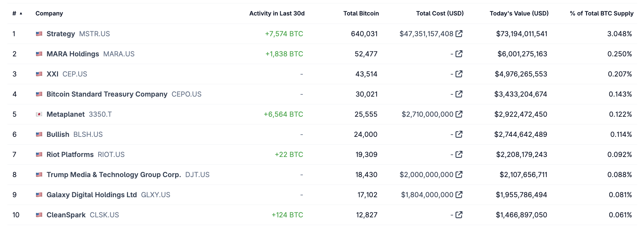Select the Company column header
The height and width of the screenshot is (226, 644).
[49, 13]
